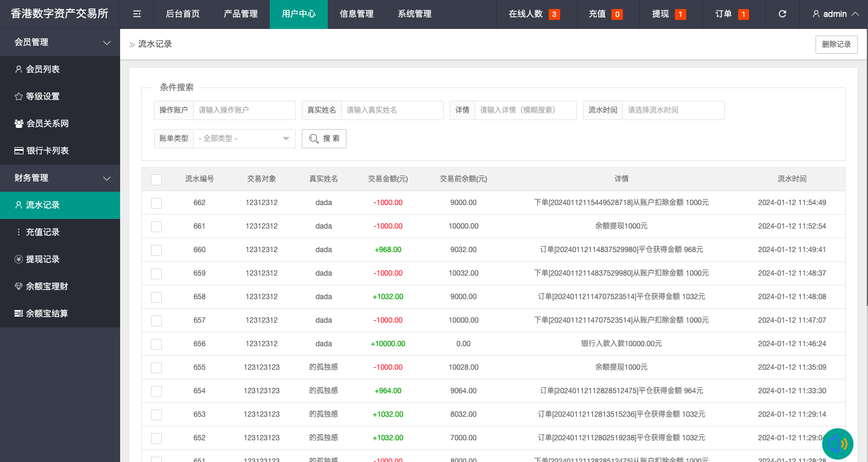This screenshot has height=462, width=868.
Task: Check the checkbox for record 662
Action: (156, 203)
